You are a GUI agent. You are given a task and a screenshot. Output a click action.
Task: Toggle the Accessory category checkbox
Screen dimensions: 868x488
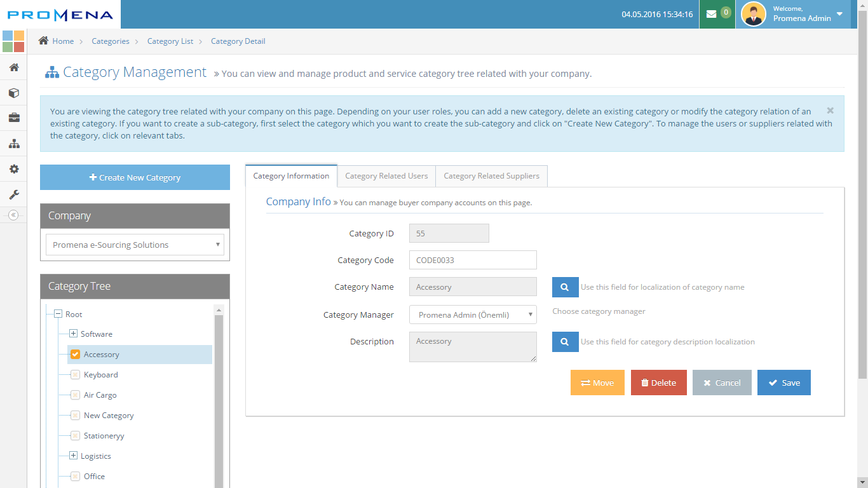(x=74, y=354)
